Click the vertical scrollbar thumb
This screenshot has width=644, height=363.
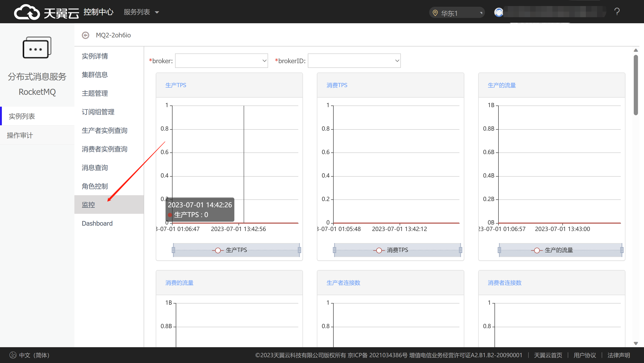(636, 85)
